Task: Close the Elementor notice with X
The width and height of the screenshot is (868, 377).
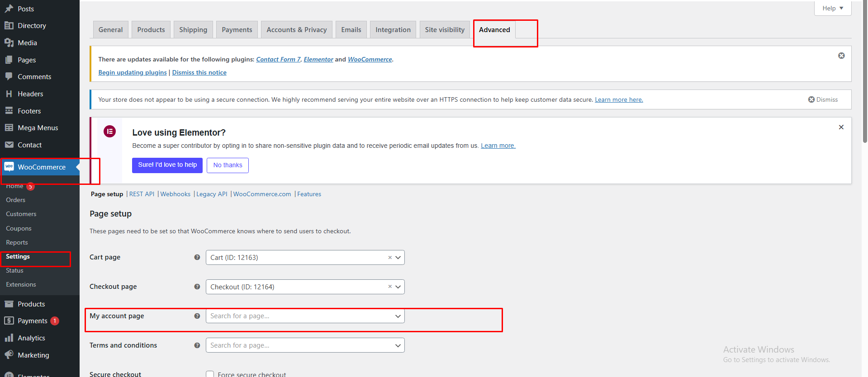Action: pos(841,127)
